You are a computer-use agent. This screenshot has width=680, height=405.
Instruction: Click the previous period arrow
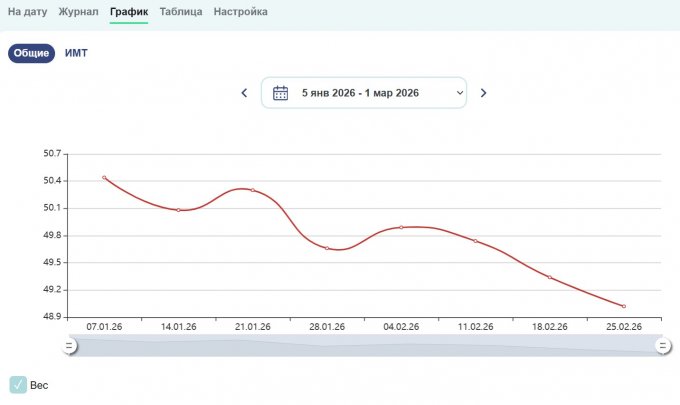(244, 93)
